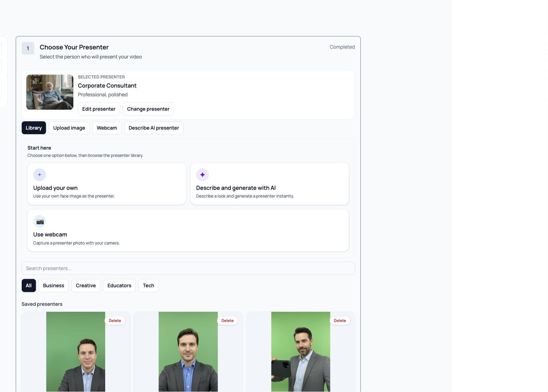Viewport: 548px width, 392px height.
Task: Click the Change presenter button
Action: point(148,109)
